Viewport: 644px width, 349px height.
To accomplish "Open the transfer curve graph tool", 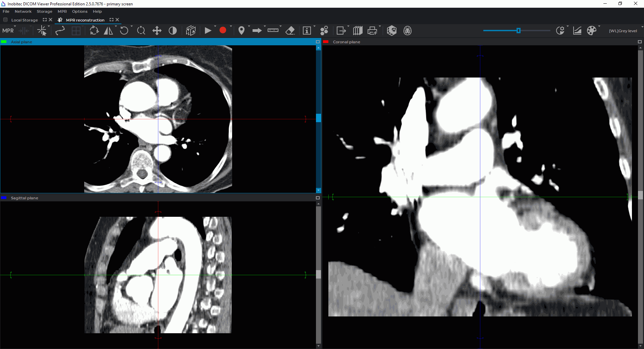I will tap(577, 31).
